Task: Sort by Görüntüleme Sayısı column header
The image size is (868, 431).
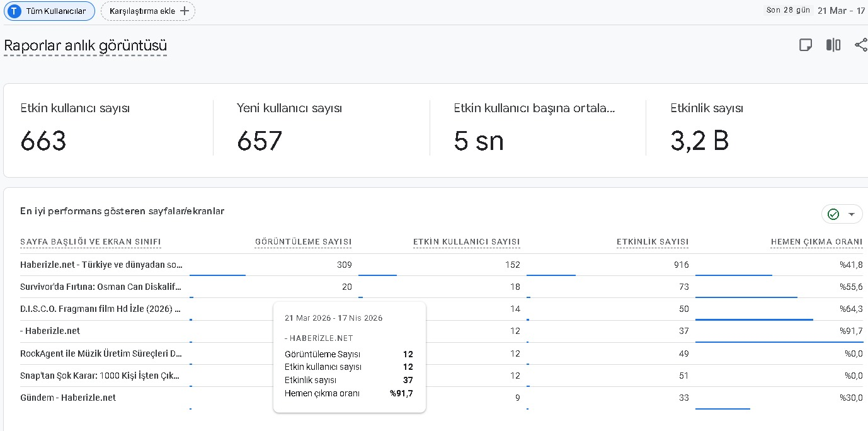Action: [303, 242]
